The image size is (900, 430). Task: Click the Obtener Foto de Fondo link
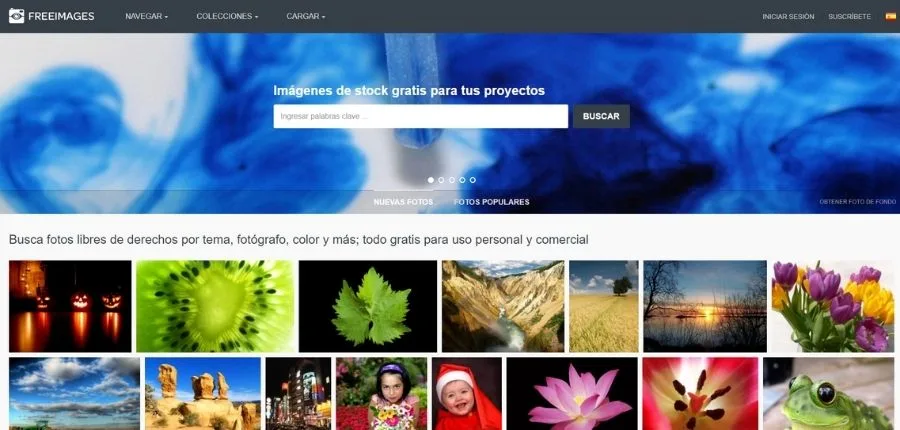[x=857, y=202]
